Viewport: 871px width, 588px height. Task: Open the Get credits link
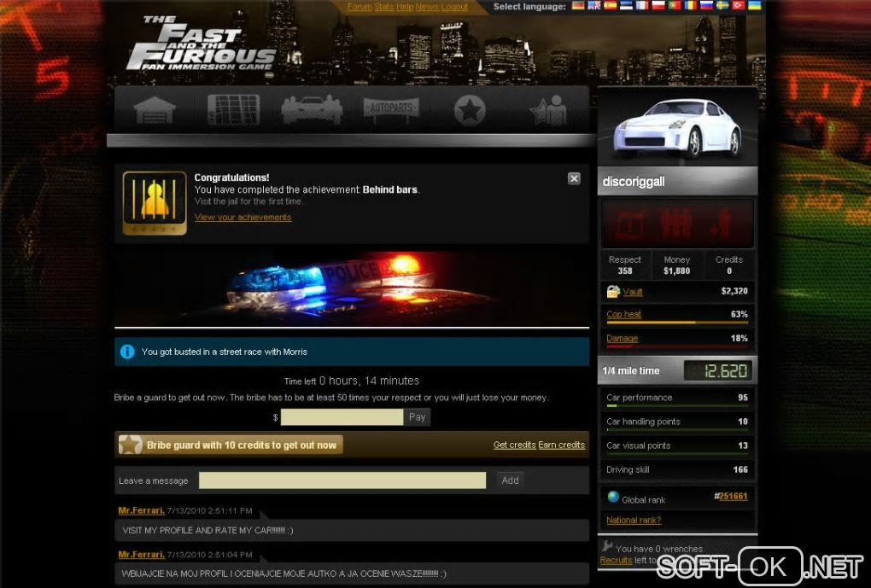514,445
